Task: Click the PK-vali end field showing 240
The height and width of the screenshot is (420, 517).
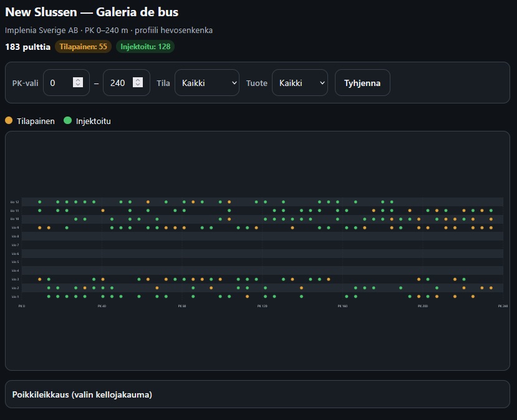Action: [127, 83]
